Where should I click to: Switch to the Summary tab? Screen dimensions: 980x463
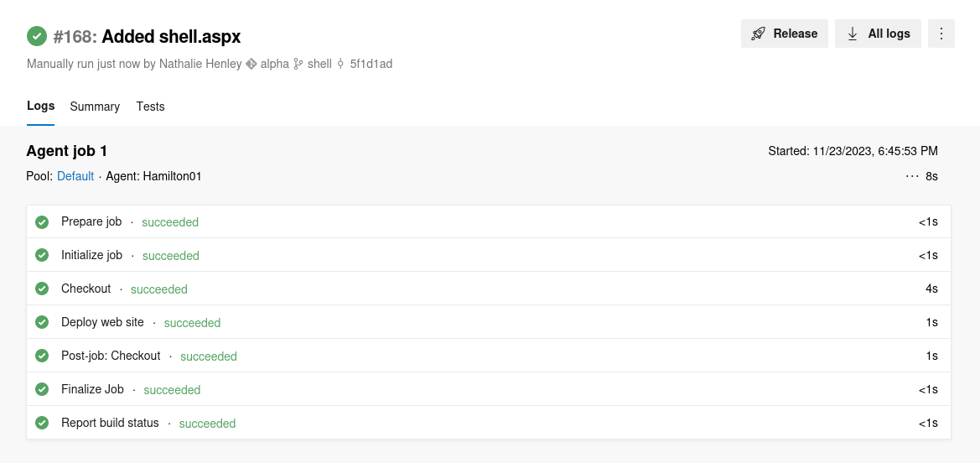[x=95, y=107]
